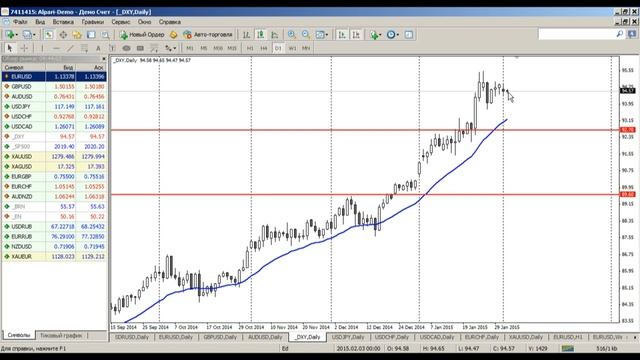Open the Profiles toolbar button

pyautogui.click(x=27, y=35)
